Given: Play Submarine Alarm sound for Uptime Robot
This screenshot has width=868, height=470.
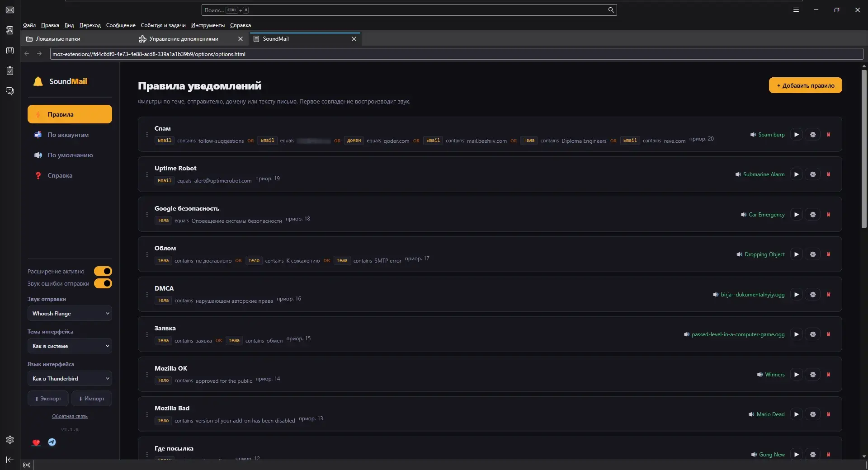Looking at the screenshot, I should [x=796, y=174].
